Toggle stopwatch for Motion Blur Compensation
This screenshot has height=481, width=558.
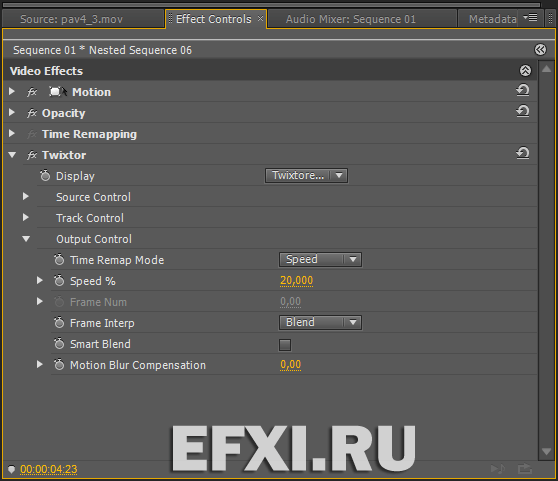[x=59, y=365]
